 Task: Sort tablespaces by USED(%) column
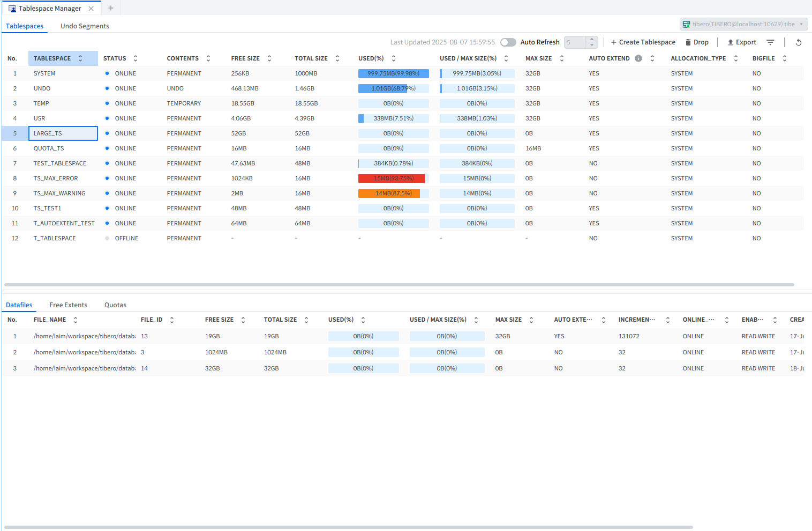(x=394, y=58)
